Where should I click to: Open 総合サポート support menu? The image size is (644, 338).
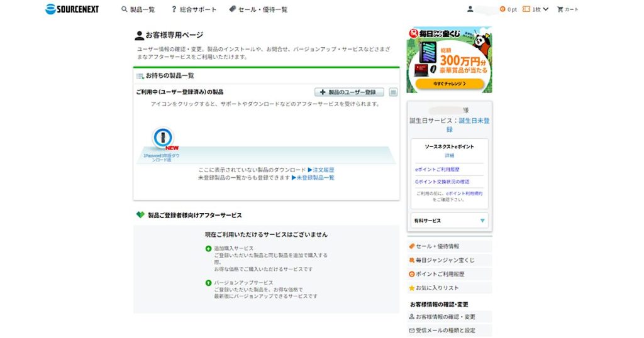(x=194, y=9)
